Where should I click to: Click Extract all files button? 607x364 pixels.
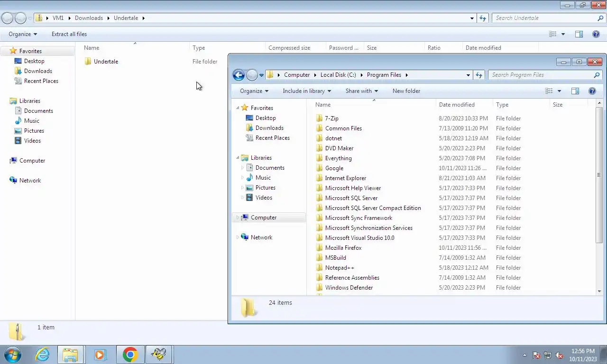click(69, 34)
